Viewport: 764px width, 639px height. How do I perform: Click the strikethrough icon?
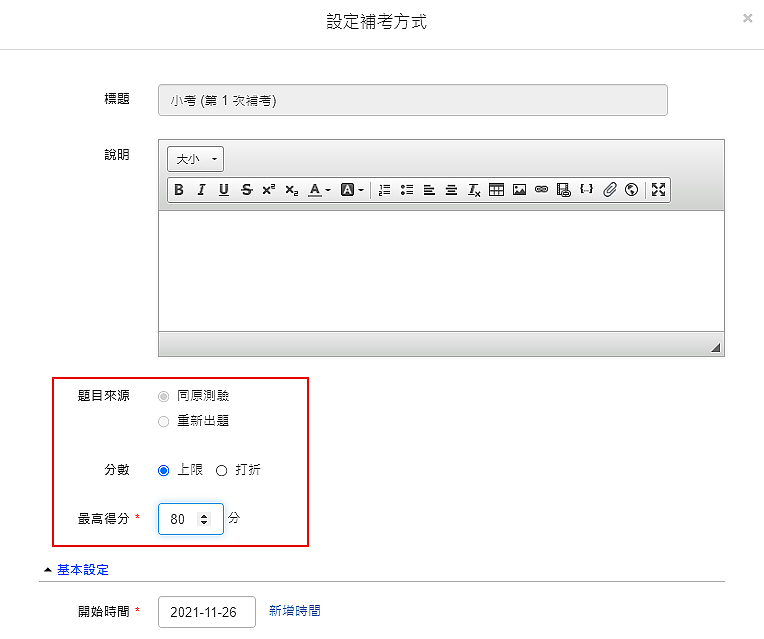coord(246,190)
